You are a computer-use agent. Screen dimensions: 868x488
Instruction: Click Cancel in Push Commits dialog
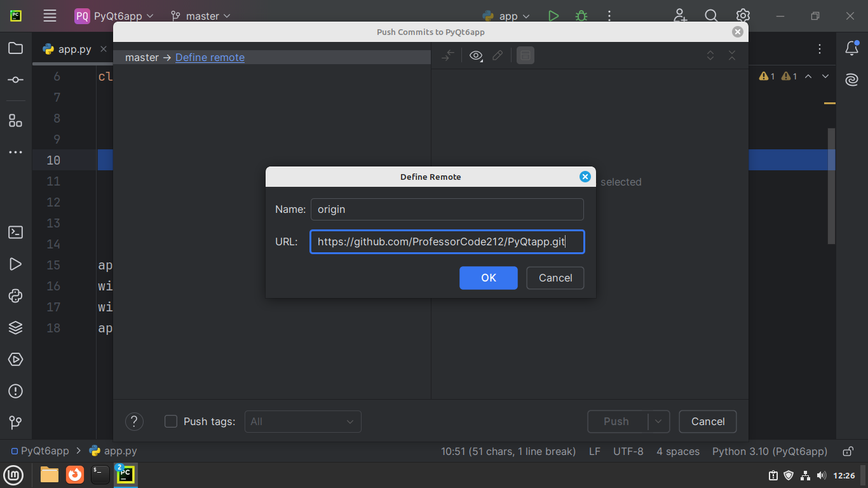[x=708, y=421]
